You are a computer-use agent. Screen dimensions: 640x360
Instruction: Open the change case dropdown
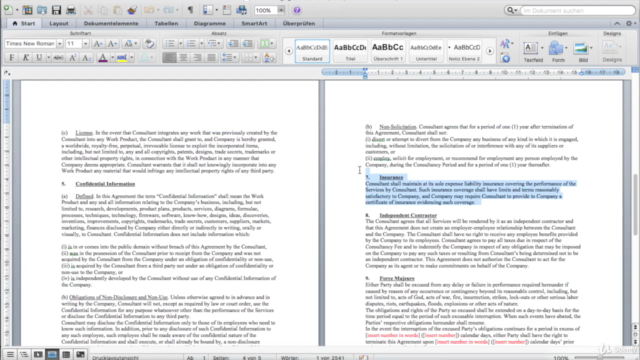pyautogui.click(x=131, y=44)
